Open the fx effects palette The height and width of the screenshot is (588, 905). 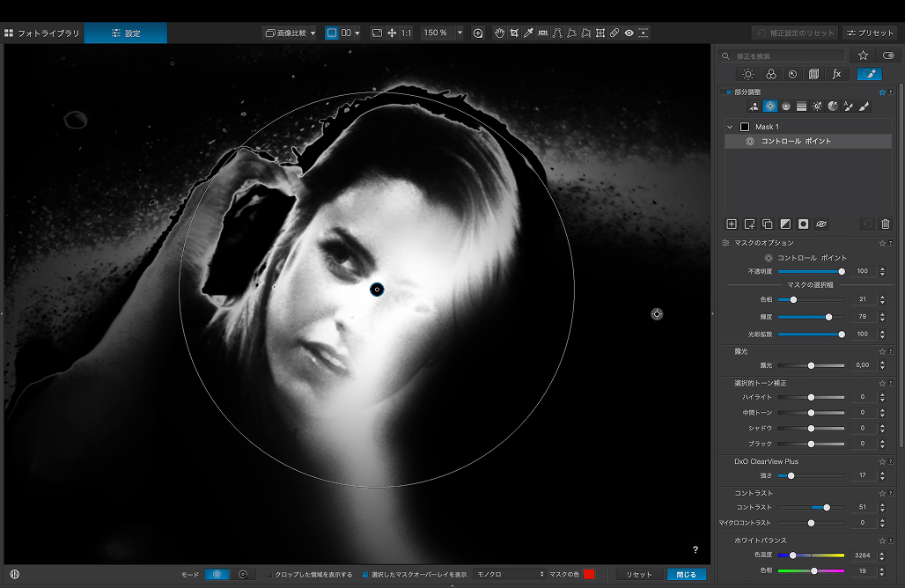coord(836,75)
